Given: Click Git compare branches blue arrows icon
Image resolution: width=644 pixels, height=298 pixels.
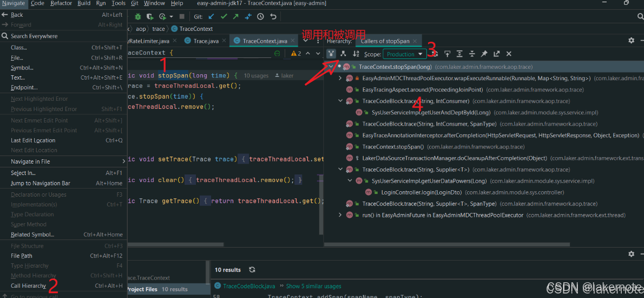Looking at the screenshot, I should pyautogui.click(x=248, y=17).
